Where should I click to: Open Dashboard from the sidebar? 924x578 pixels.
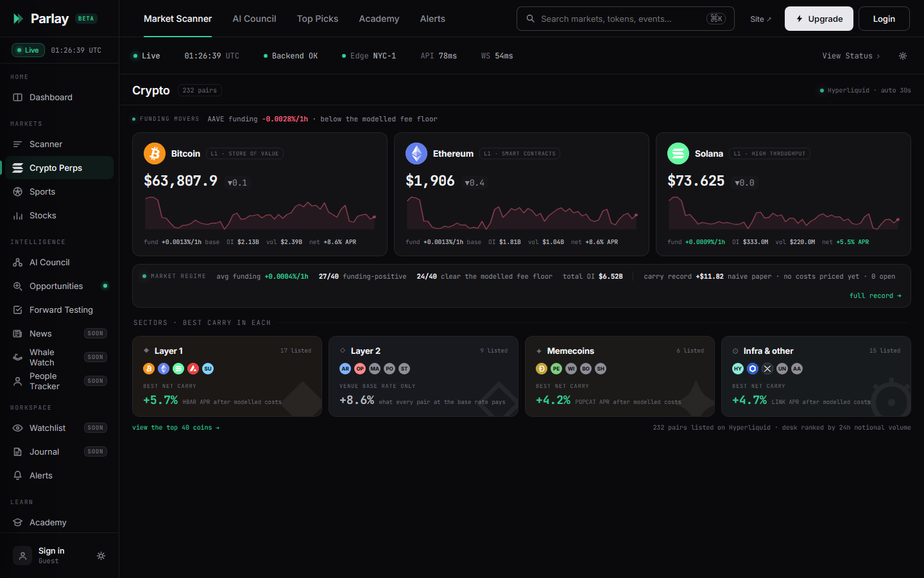pos(59,98)
